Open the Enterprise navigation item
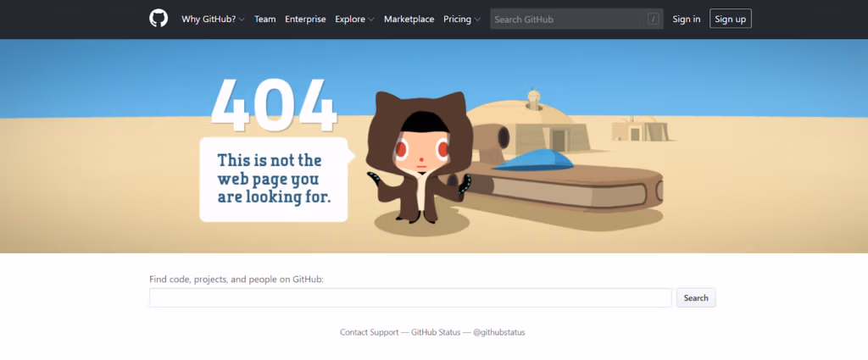This screenshot has height=360, width=868. pyautogui.click(x=305, y=19)
